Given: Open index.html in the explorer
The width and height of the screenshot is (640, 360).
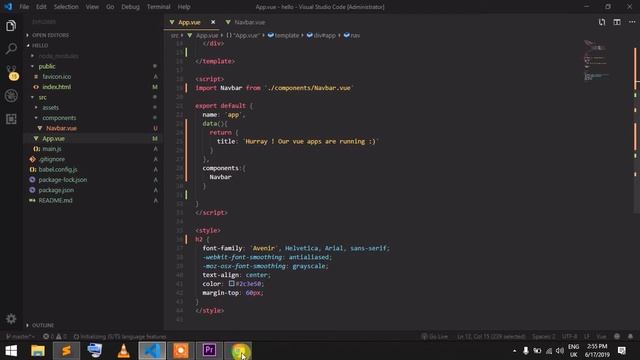Looking at the screenshot, I should pyautogui.click(x=57, y=87).
